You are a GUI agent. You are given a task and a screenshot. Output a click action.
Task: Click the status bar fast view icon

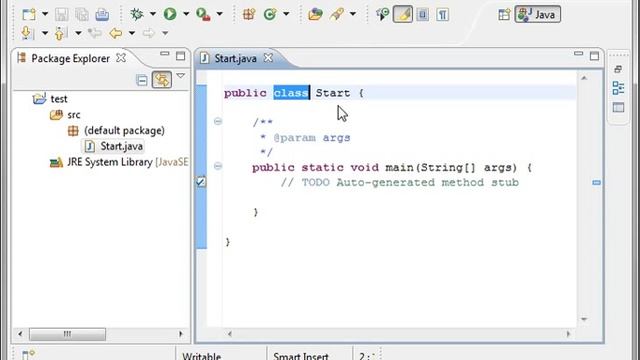[28, 355]
